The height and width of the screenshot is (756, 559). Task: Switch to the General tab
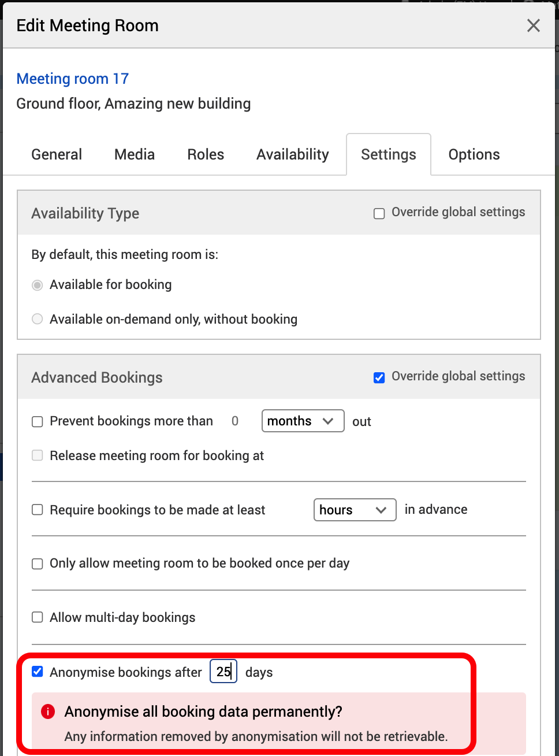point(57,154)
